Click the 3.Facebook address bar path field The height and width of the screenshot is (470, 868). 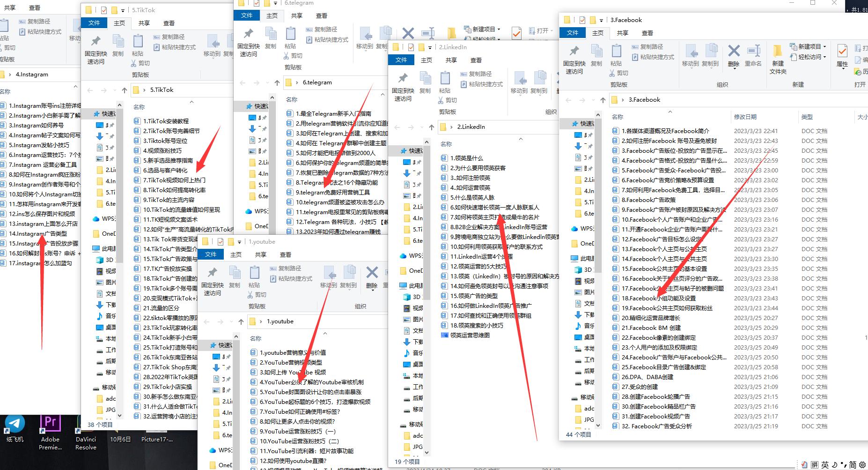click(x=738, y=100)
